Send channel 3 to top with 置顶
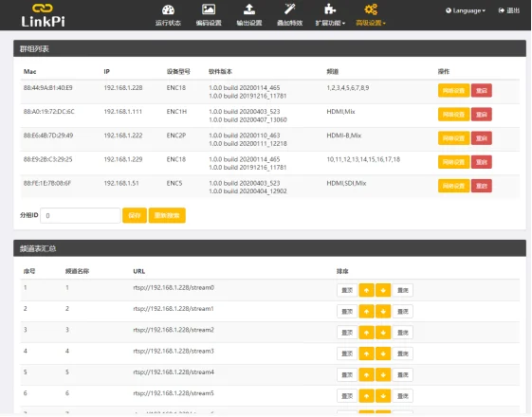The height and width of the screenshot is (417, 532). (x=347, y=333)
